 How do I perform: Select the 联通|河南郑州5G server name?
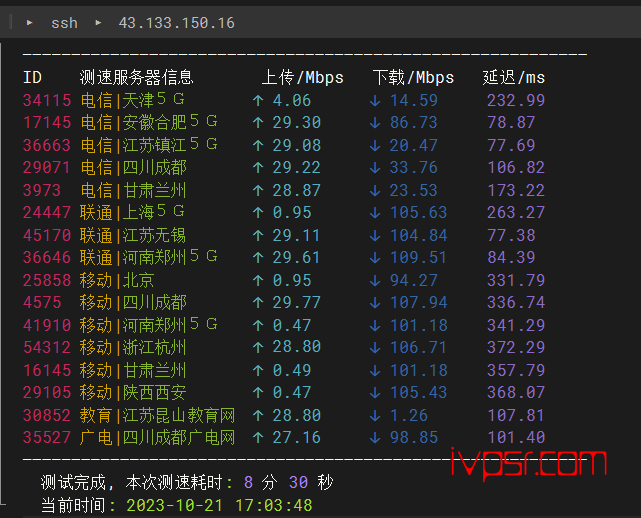tap(148, 257)
